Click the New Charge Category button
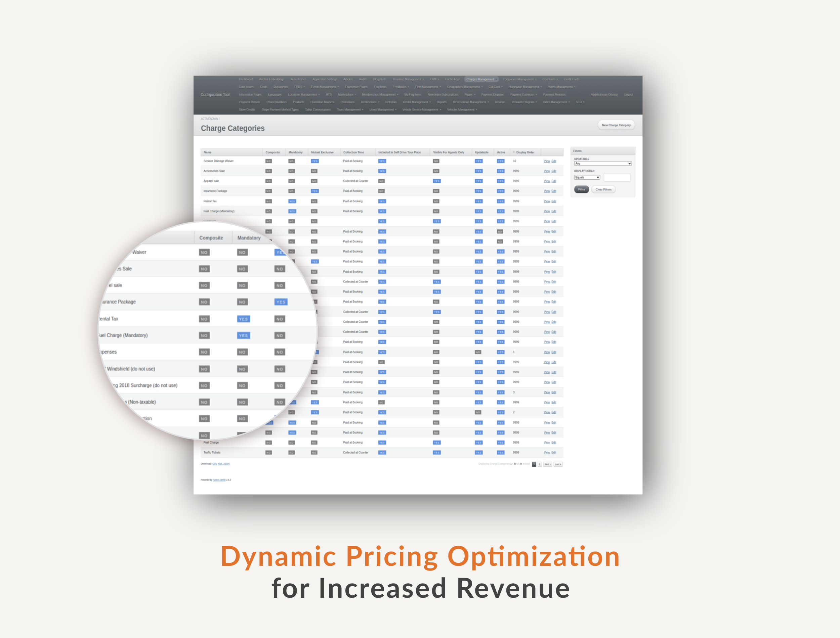 coord(616,125)
